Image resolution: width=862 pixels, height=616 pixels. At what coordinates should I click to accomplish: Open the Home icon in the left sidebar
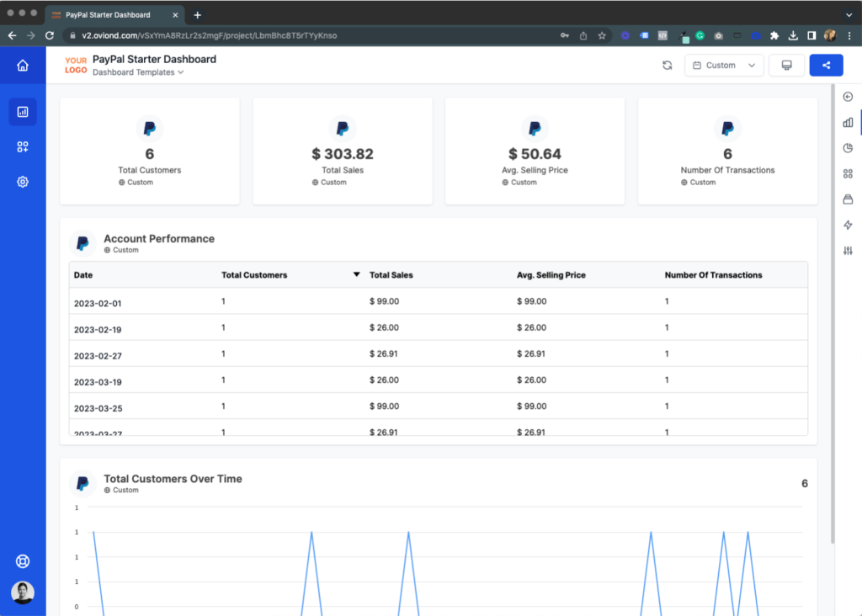click(x=23, y=66)
